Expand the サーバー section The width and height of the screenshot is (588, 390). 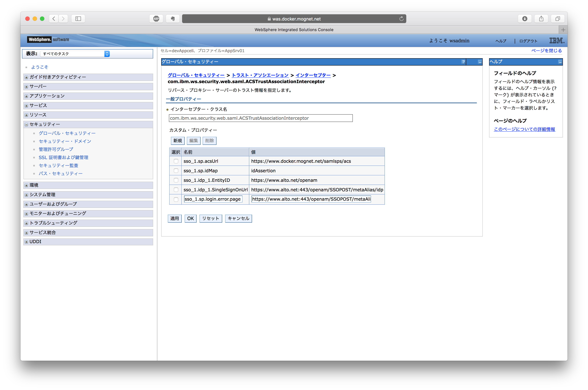pos(26,86)
